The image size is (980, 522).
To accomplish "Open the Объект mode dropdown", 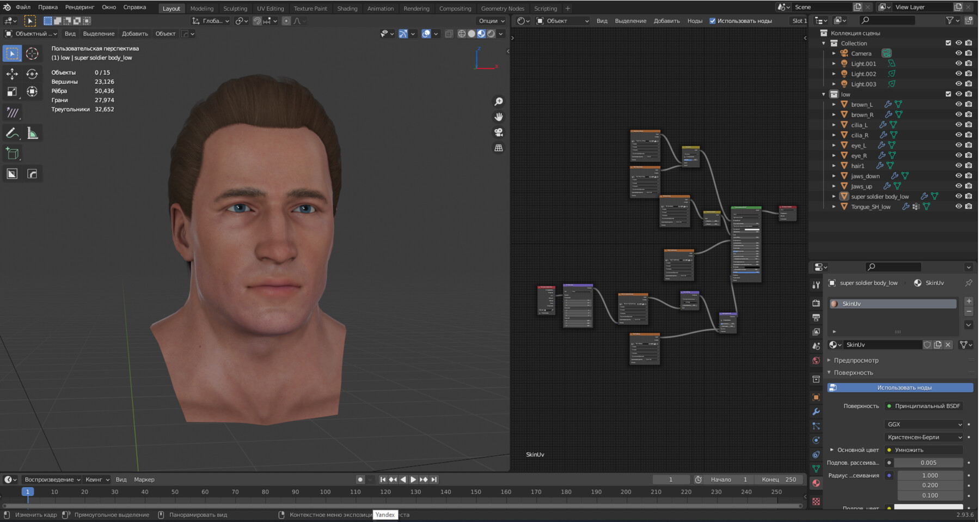I will coord(563,20).
